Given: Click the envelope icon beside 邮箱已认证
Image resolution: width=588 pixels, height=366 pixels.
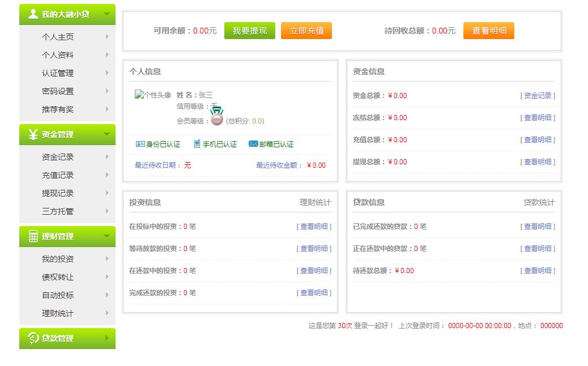Looking at the screenshot, I should tap(253, 144).
